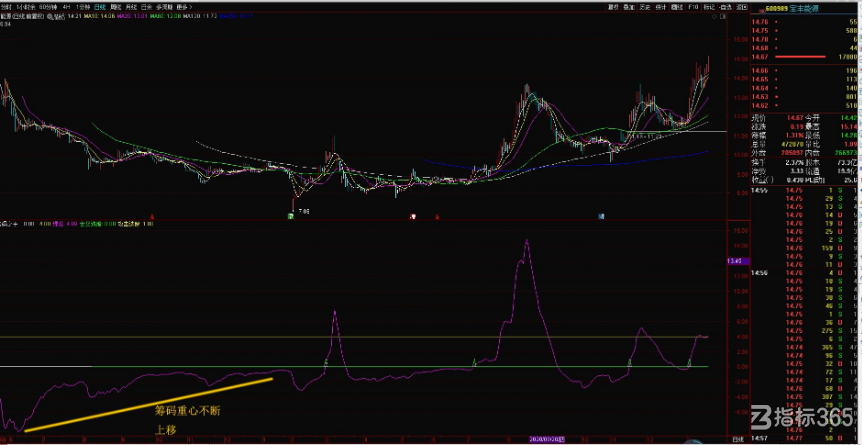Click the diamond icon below top toolbar

[714, 16]
